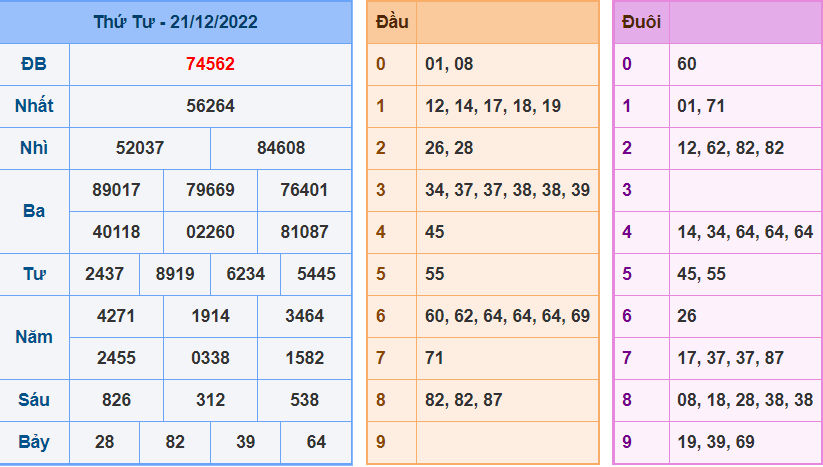The image size is (823, 467).
Task: Click the third prize number 79669
Action: coord(210,190)
